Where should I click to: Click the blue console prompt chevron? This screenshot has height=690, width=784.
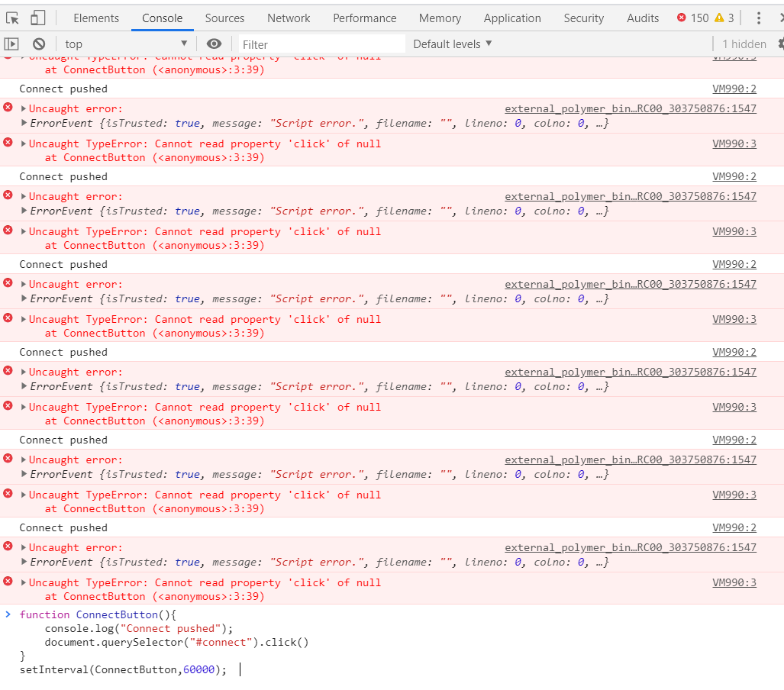(8, 614)
